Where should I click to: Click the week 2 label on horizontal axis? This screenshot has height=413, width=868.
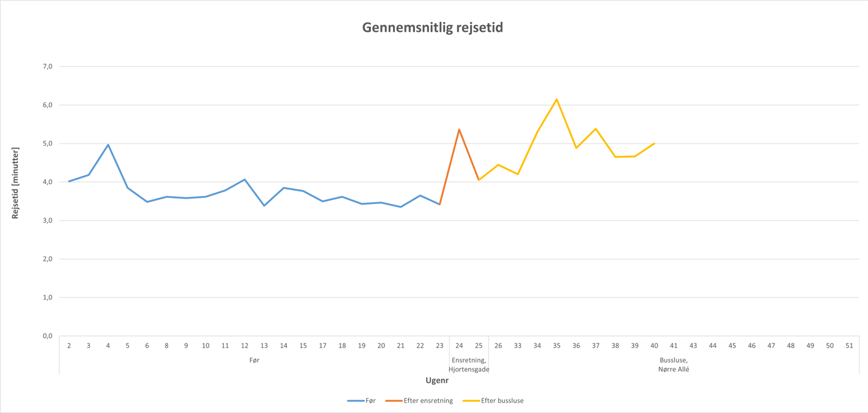[69, 346]
